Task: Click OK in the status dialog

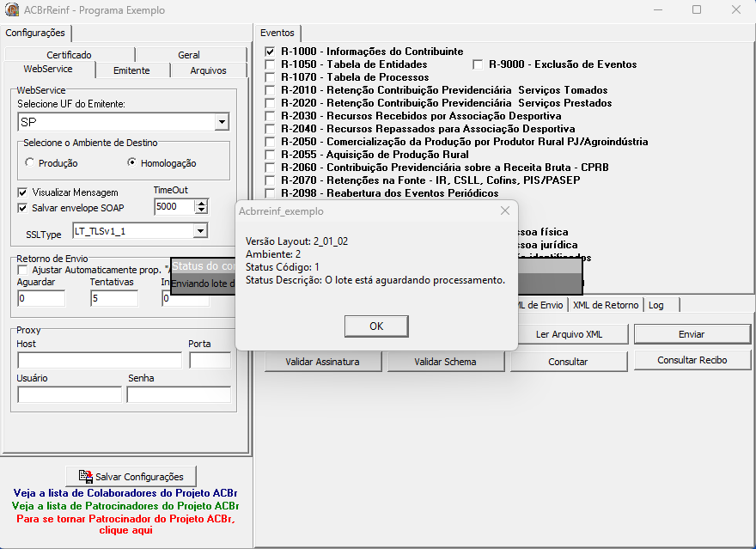Action: pos(376,326)
